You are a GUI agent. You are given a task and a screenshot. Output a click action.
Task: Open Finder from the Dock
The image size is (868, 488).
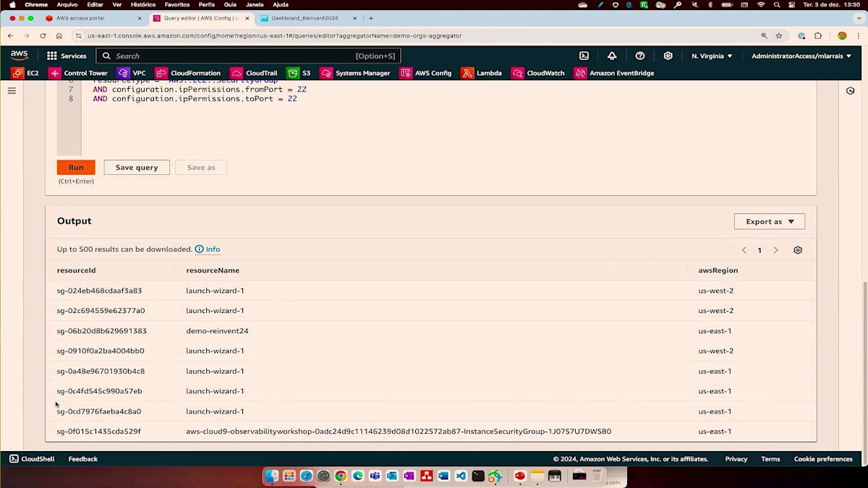[x=271, y=476]
